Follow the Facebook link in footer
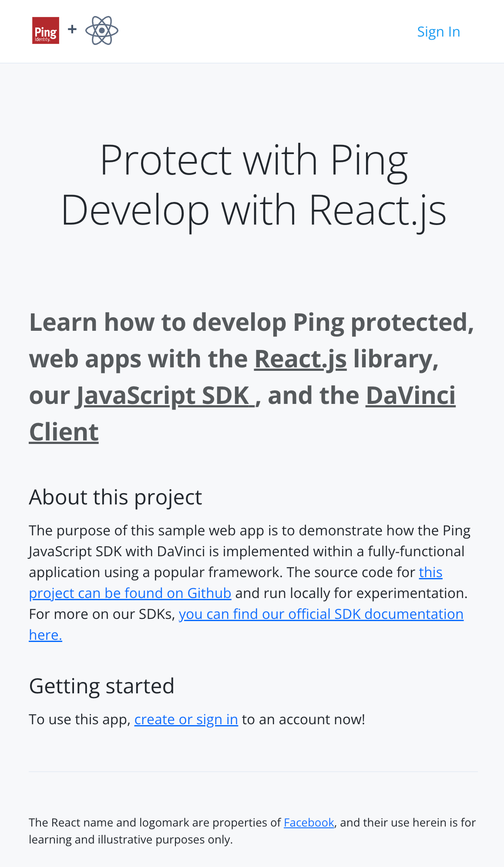504x867 pixels. (309, 823)
